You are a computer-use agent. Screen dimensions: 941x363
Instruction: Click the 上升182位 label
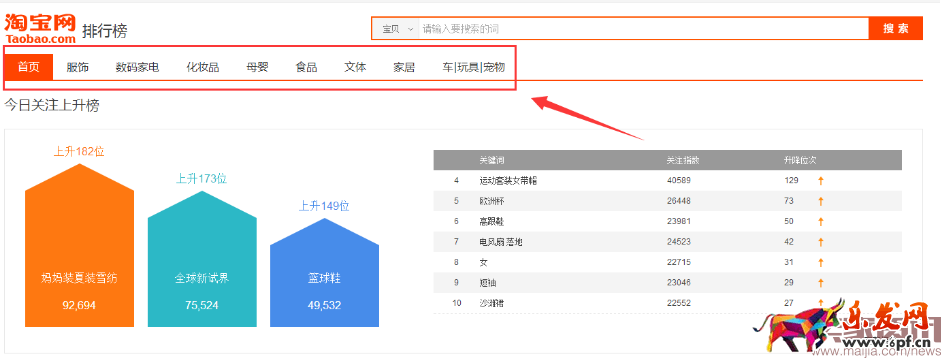click(x=79, y=151)
